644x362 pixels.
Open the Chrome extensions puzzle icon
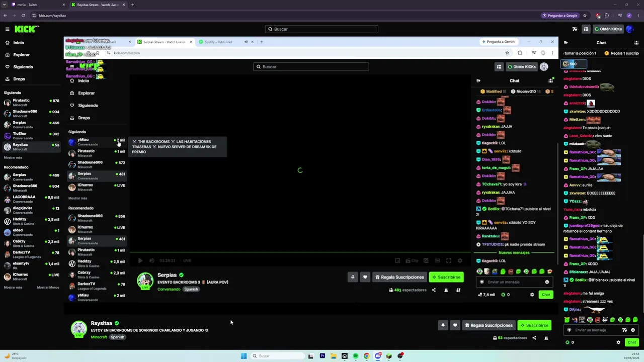point(607,16)
